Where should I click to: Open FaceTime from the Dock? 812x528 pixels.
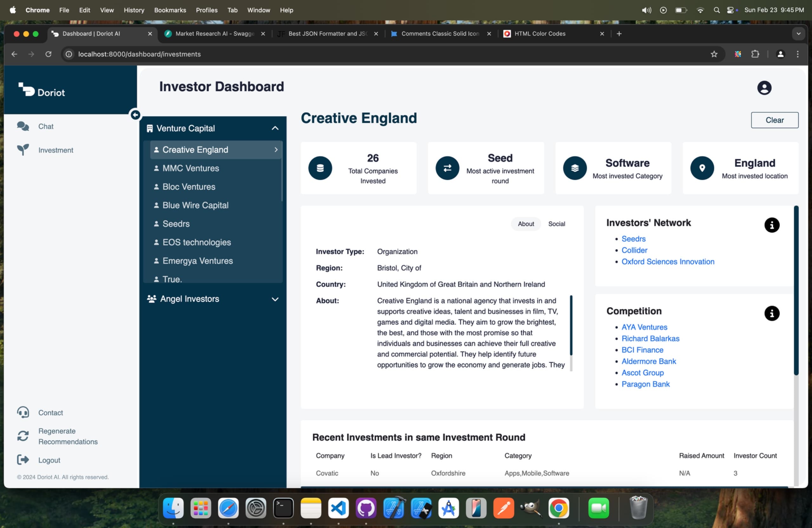[599, 508]
